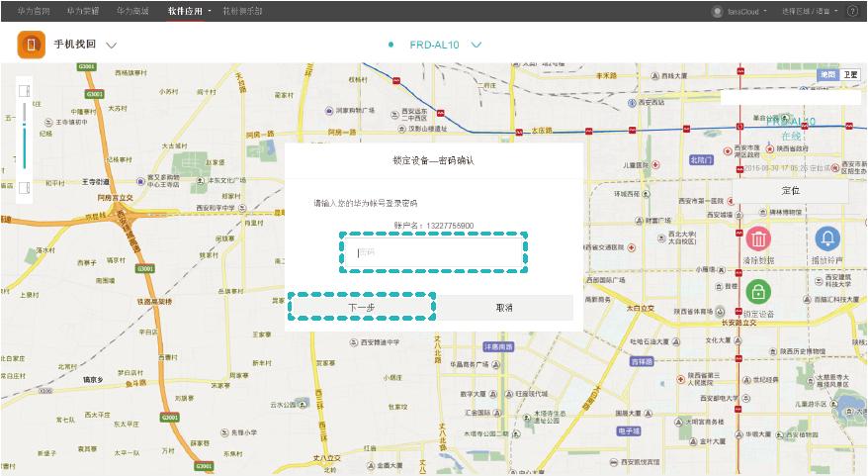Click the green 锁定设备 lock icon

[758, 291]
